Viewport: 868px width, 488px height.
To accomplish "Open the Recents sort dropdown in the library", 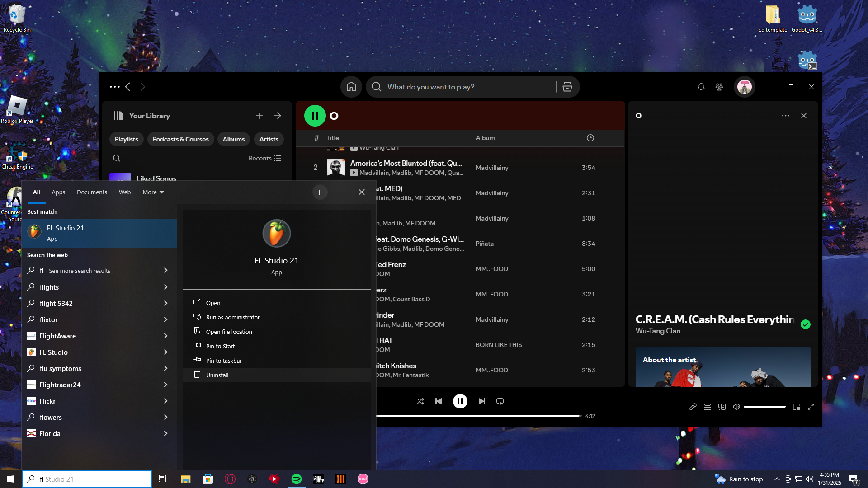I will coord(265,158).
